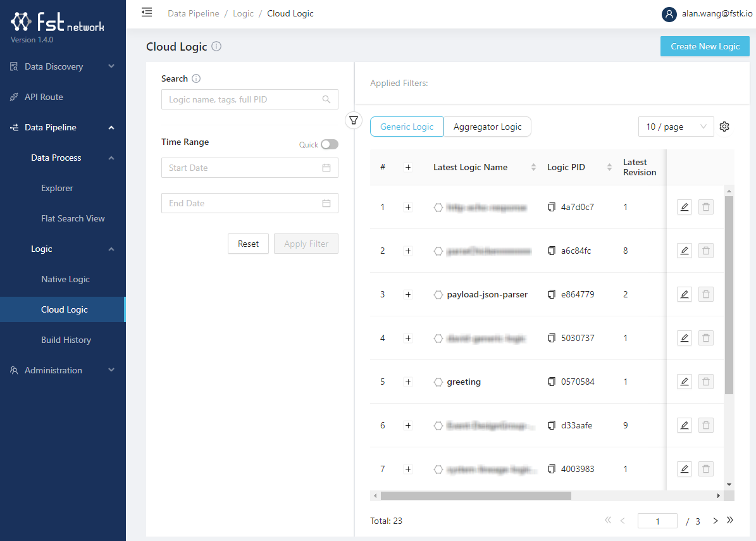Expand the Administration menu
Screen dimensions: 756x541
point(63,370)
